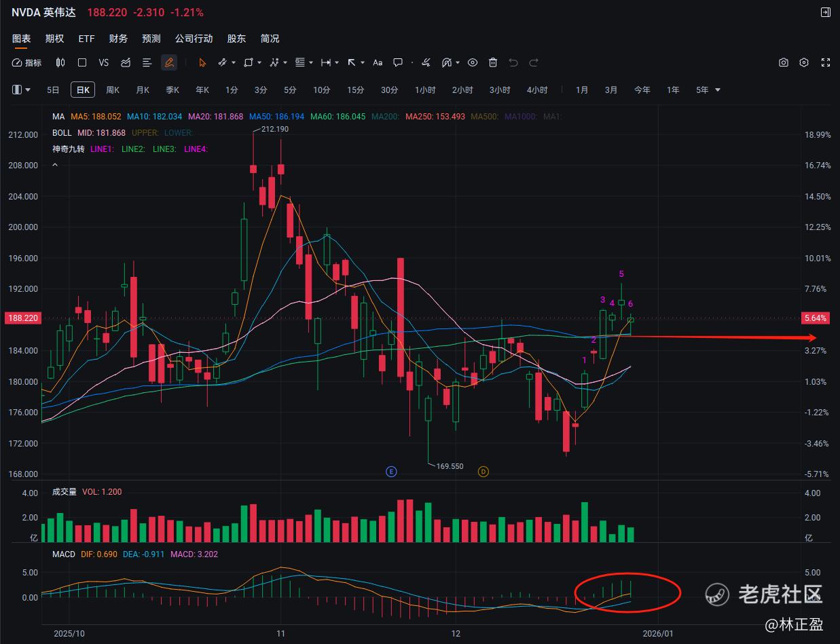Click the D dividend event marker
The width and height of the screenshot is (840, 644).
483,472
